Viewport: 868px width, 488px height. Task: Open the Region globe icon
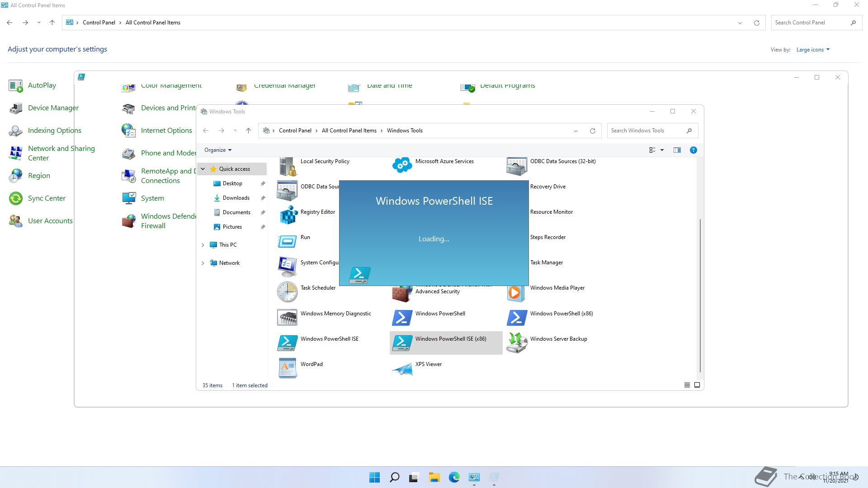tap(16, 176)
